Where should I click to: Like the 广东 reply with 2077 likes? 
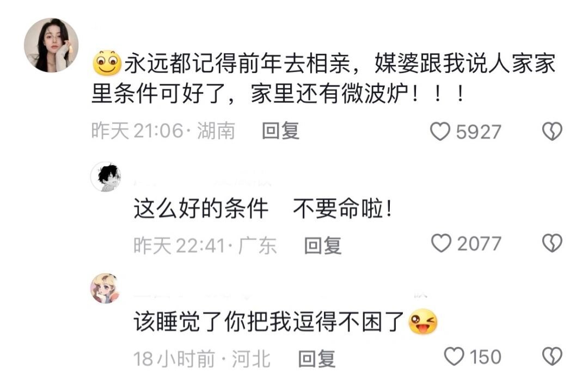[441, 243]
